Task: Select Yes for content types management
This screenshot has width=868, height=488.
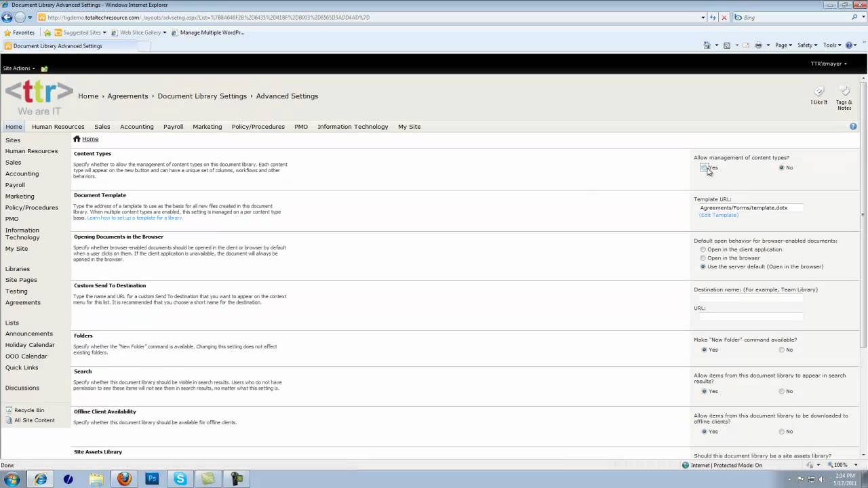Action: (x=704, y=167)
